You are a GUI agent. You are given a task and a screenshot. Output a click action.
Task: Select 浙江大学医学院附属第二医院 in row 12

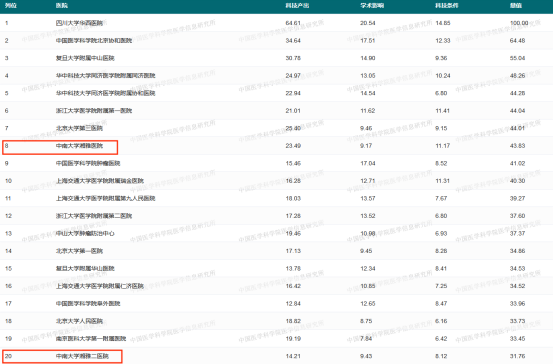point(94,216)
